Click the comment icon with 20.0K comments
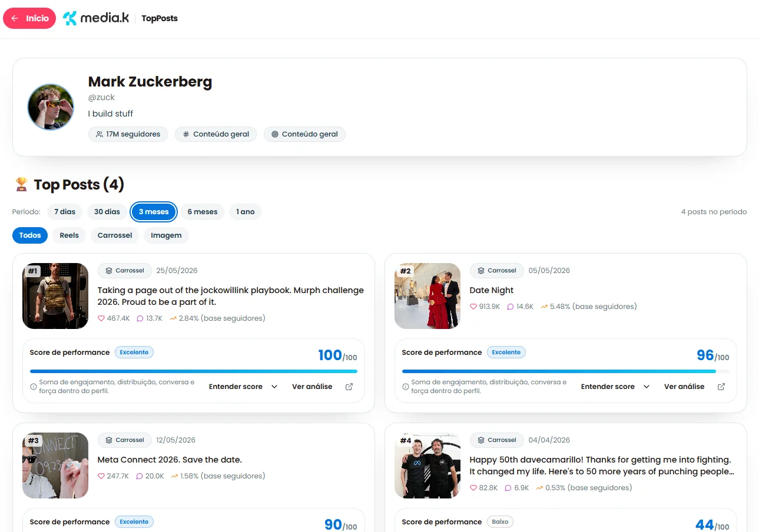This screenshot has height=532, width=759. click(x=140, y=476)
